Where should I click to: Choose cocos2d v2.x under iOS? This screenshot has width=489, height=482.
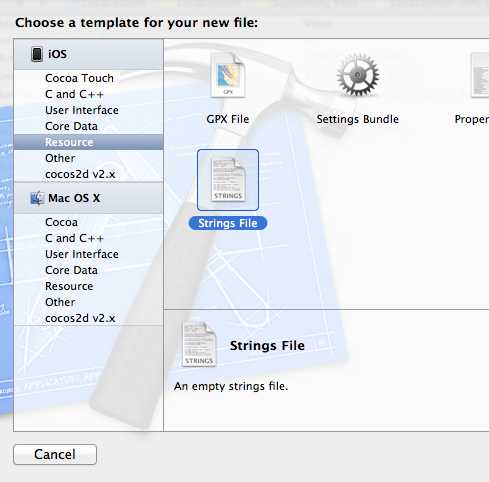click(x=89, y=174)
